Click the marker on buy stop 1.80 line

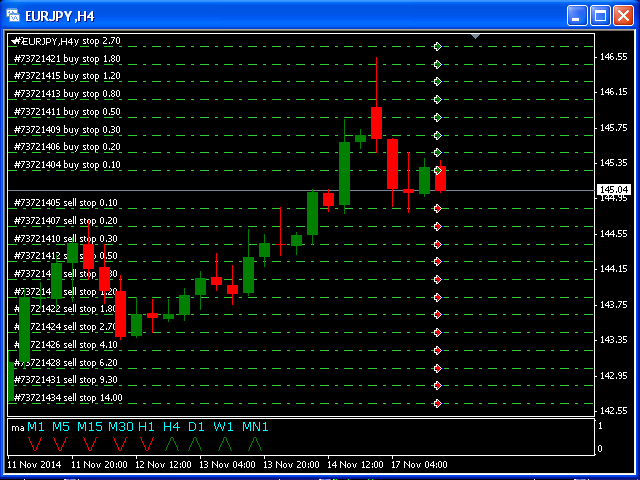[x=437, y=64]
